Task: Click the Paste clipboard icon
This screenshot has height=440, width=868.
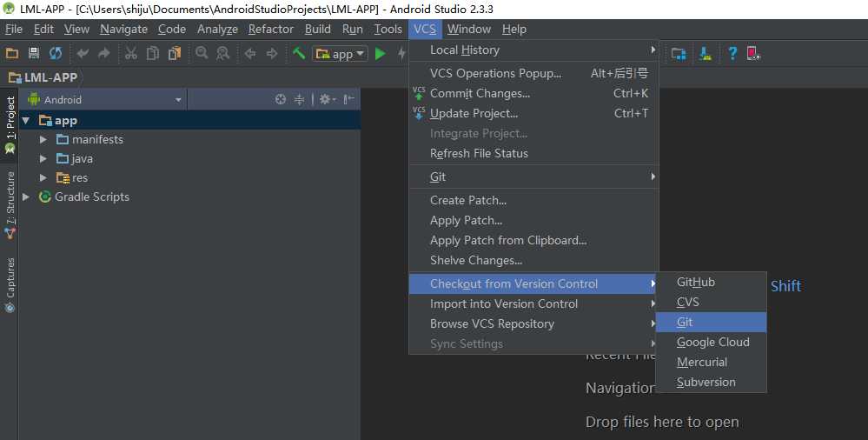Action: (x=175, y=53)
